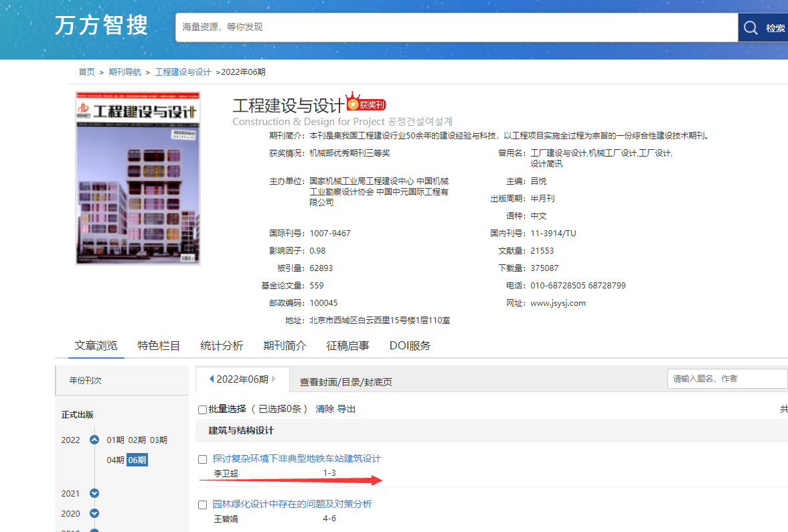Switch to the 统计分析 tab

[222, 346]
